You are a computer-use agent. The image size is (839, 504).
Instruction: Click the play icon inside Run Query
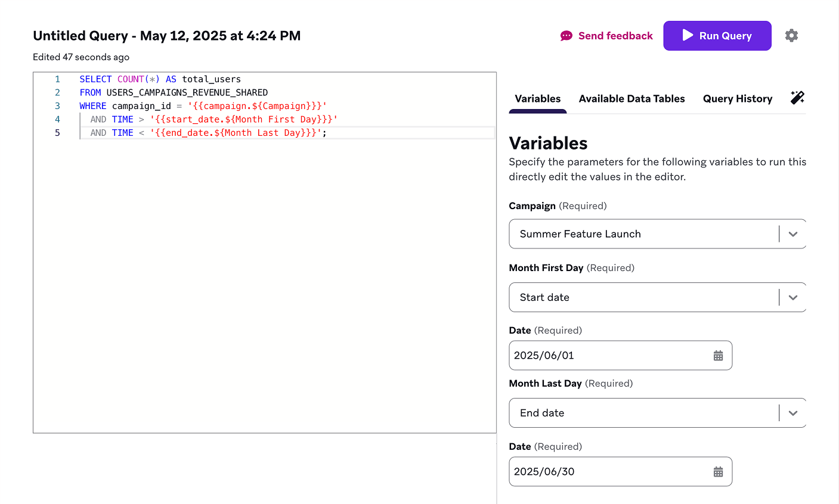click(688, 35)
